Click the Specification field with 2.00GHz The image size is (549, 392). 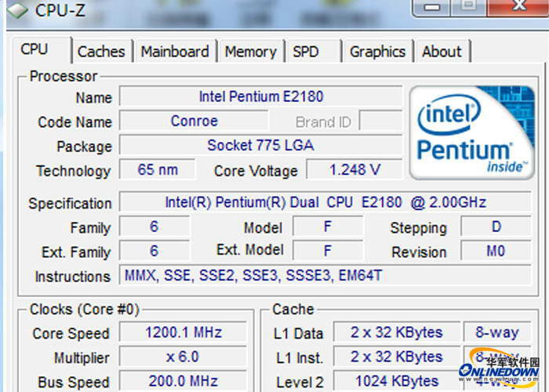[x=325, y=202]
